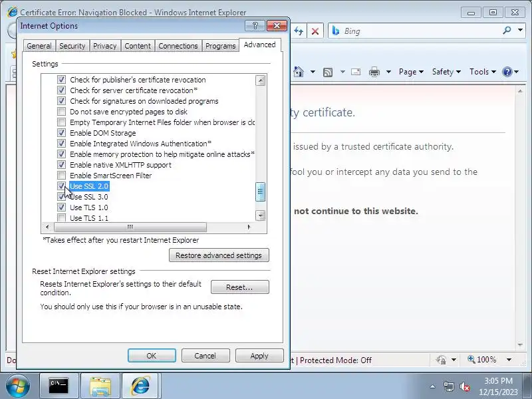532x399 pixels.
Task: Switch to the Programs tab
Action: tap(221, 46)
